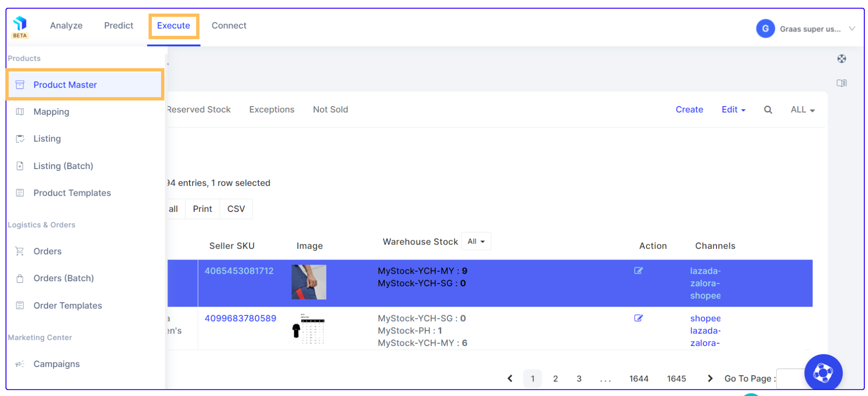Image resolution: width=868 pixels, height=396 pixels.
Task: Click the Graas logo in the header
Action: pyautogui.click(x=20, y=23)
